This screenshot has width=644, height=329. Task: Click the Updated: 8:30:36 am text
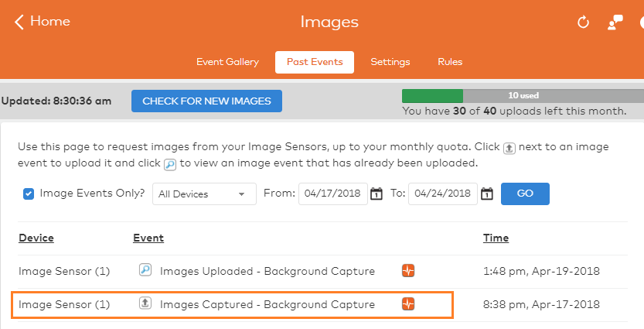pyautogui.click(x=56, y=101)
